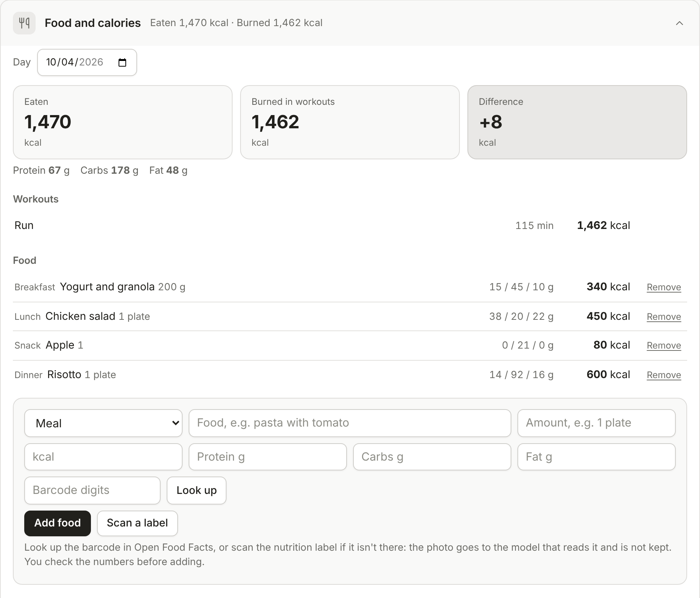The height and width of the screenshot is (598, 700).
Task: Select the Run workout row
Action: [350, 226]
